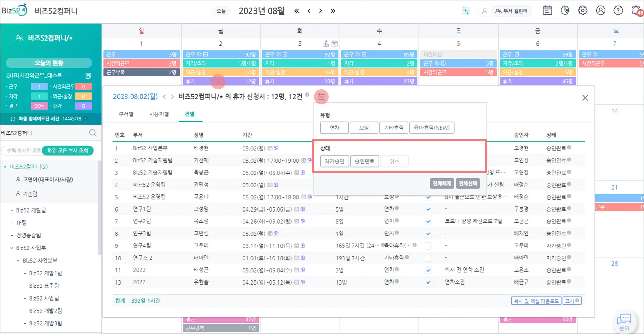This screenshot has width=644, height=334.
Task: Go to previous day in popup header
Action: 164,97
